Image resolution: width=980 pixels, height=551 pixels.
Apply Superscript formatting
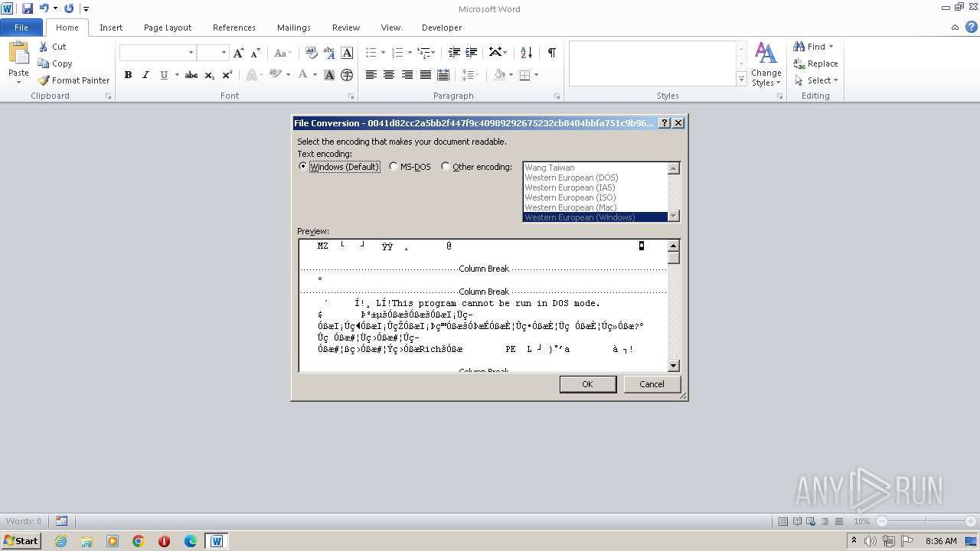pos(227,75)
